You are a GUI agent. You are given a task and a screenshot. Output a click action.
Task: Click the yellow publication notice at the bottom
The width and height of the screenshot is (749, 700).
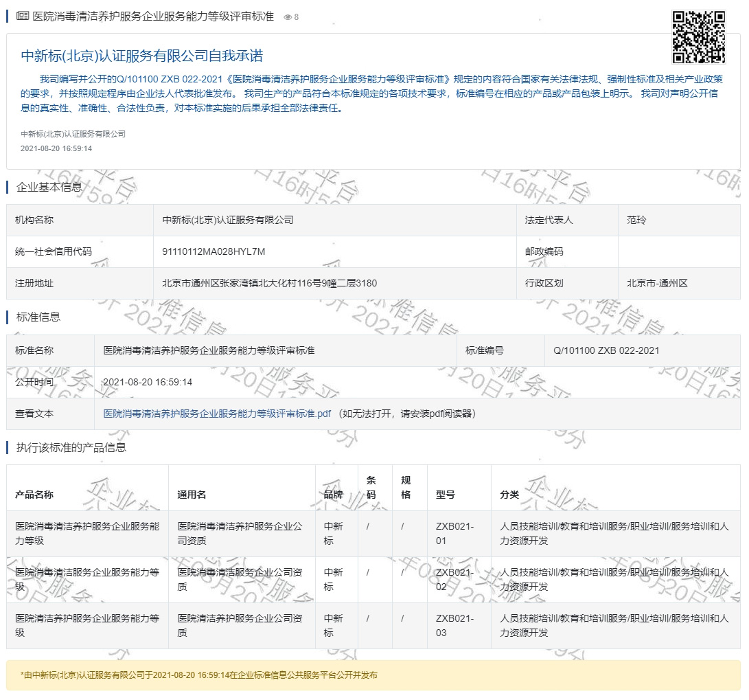coord(373,676)
